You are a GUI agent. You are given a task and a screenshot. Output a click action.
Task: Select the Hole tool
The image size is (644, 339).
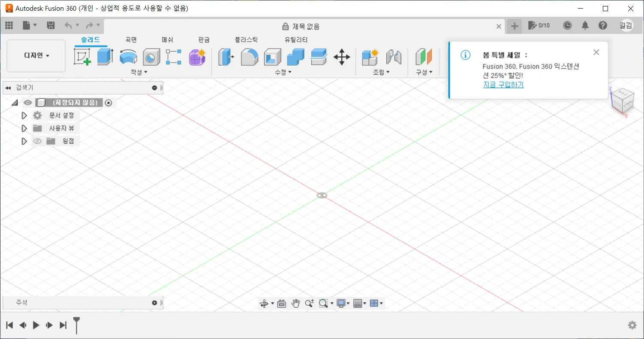coord(151,57)
